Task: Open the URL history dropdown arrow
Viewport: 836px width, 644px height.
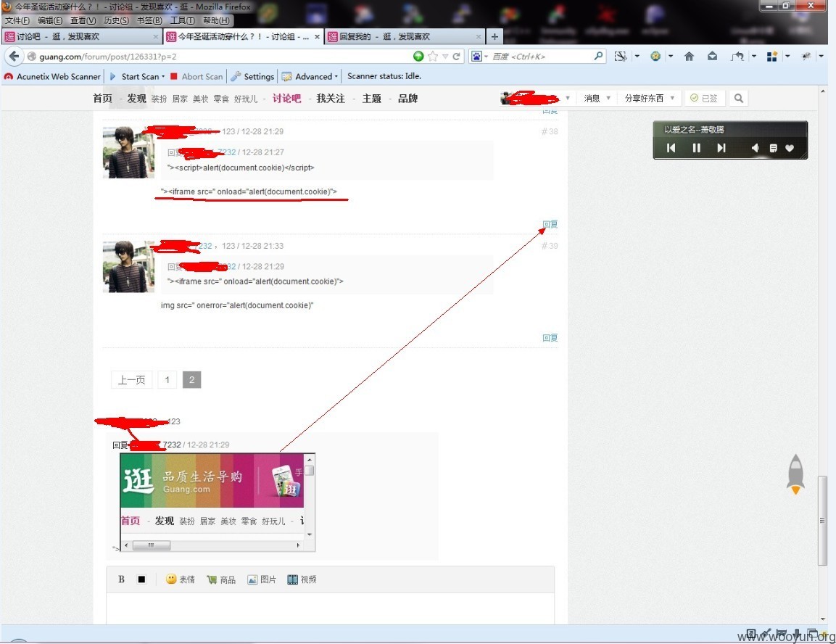Action: tap(445, 56)
